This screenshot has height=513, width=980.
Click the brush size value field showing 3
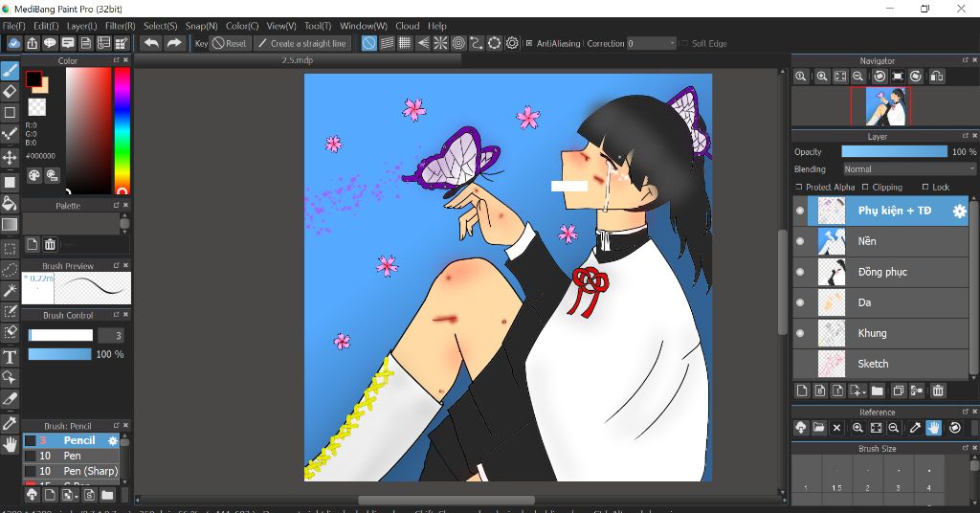110,336
